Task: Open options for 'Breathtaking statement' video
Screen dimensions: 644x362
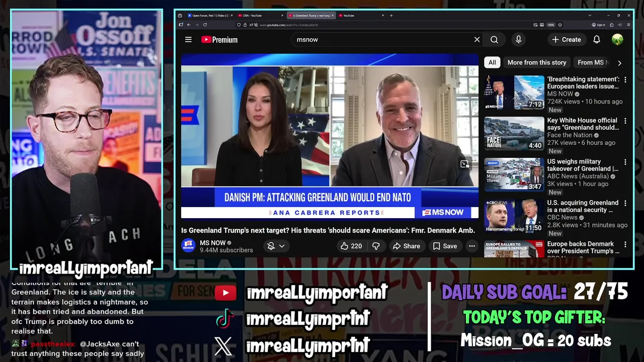Action: (x=625, y=80)
